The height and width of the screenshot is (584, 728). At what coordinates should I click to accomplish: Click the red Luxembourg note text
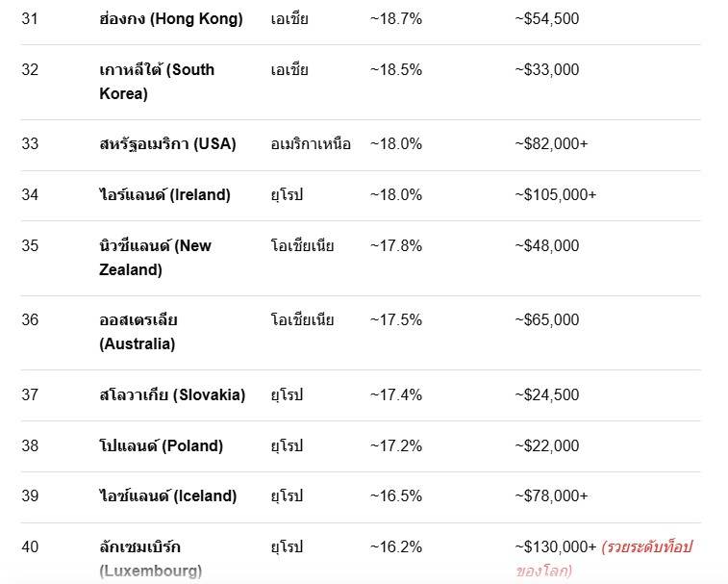coord(605,559)
